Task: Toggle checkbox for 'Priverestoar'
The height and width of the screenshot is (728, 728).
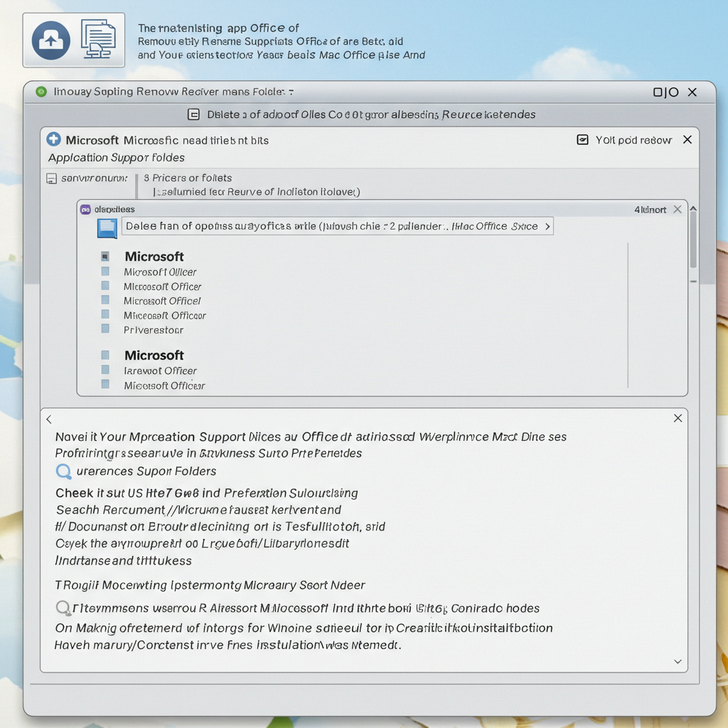Action: (x=105, y=328)
